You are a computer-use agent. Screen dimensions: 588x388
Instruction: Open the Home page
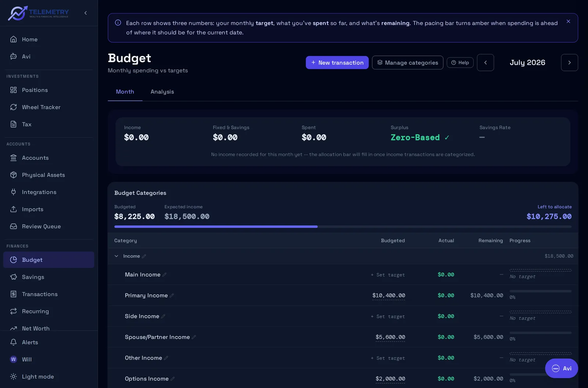point(49,39)
